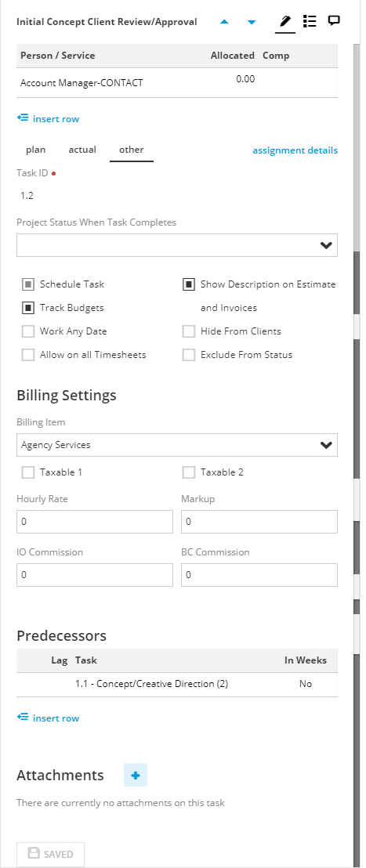Click the plus icon beside Attachments
The image size is (366, 868).
point(136,775)
